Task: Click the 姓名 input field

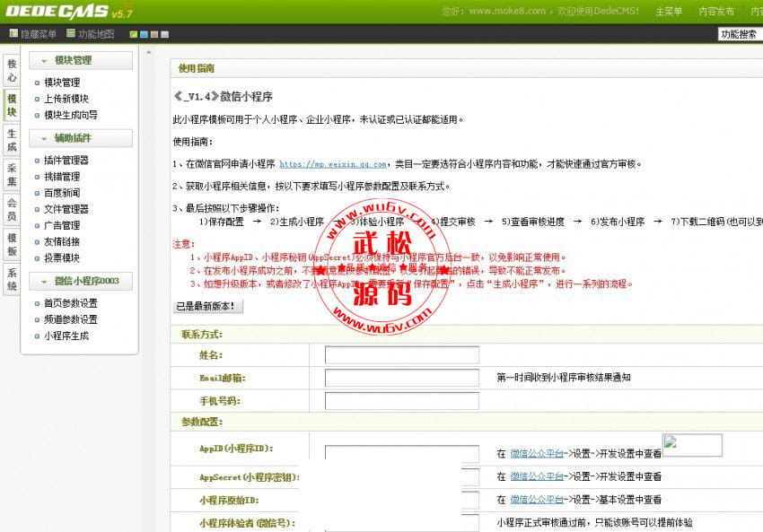Action: 402,355
